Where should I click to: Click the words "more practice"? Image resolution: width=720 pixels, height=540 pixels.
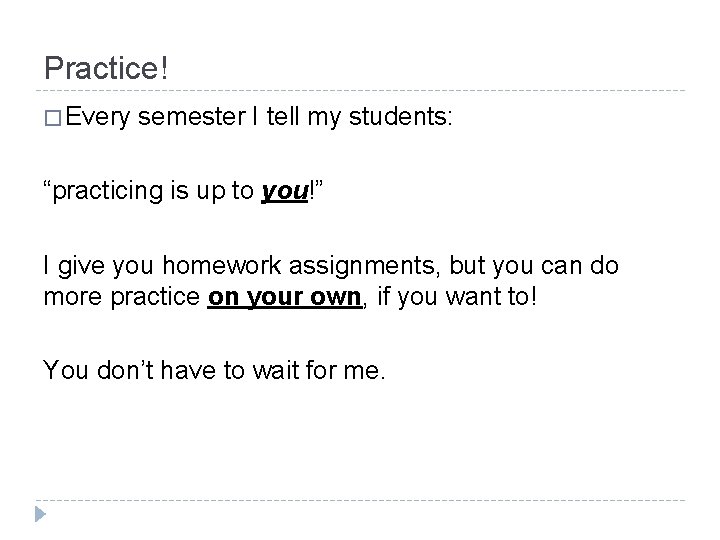pos(122,297)
